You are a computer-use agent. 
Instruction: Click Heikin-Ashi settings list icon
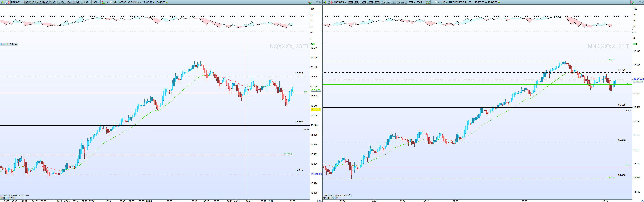[x=16, y=44]
